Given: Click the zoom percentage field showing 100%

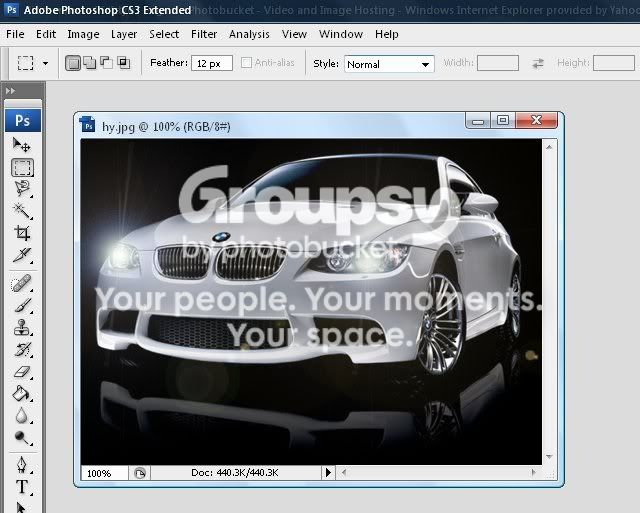Looking at the screenshot, I should pos(104,473).
